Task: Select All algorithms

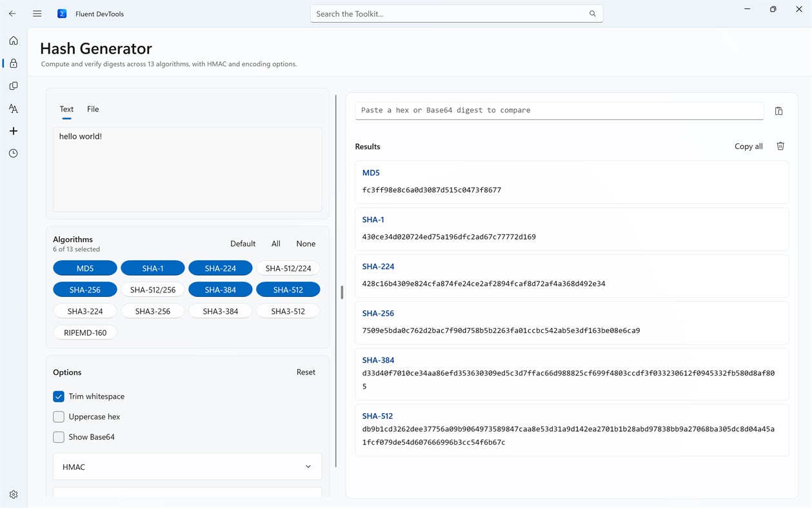Action: click(276, 244)
